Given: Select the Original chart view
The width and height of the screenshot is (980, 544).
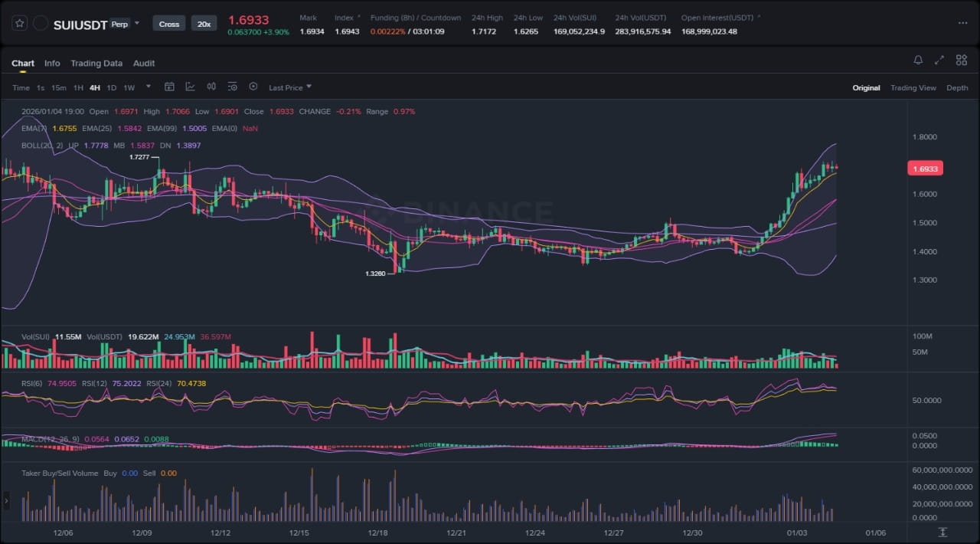Looking at the screenshot, I should [x=866, y=87].
